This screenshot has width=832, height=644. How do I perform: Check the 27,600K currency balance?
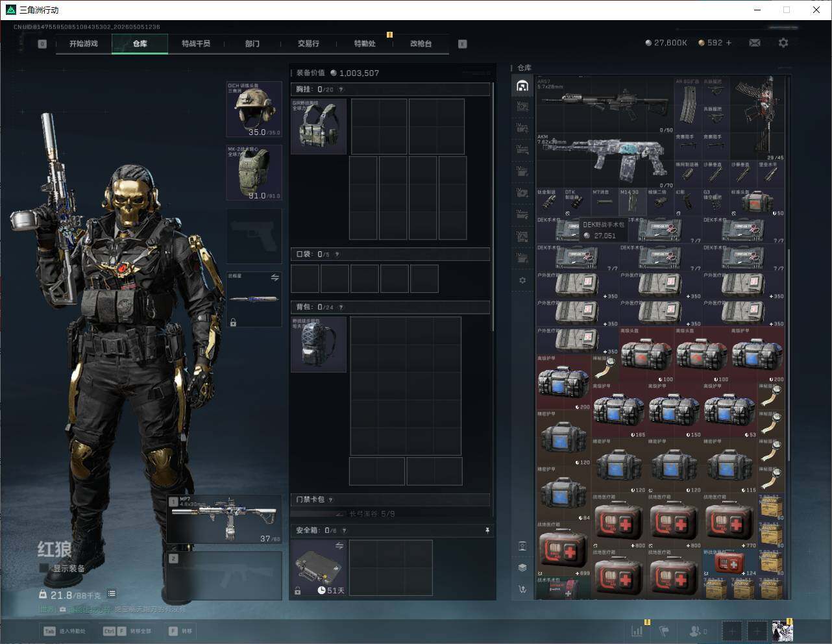[666, 43]
